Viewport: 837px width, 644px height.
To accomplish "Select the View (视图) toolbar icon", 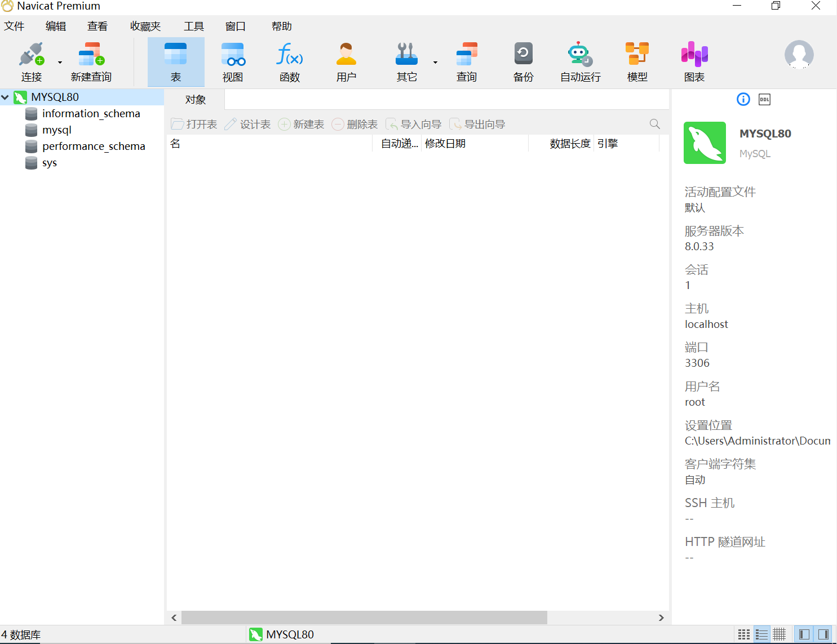I will pyautogui.click(x=232, y=55).
